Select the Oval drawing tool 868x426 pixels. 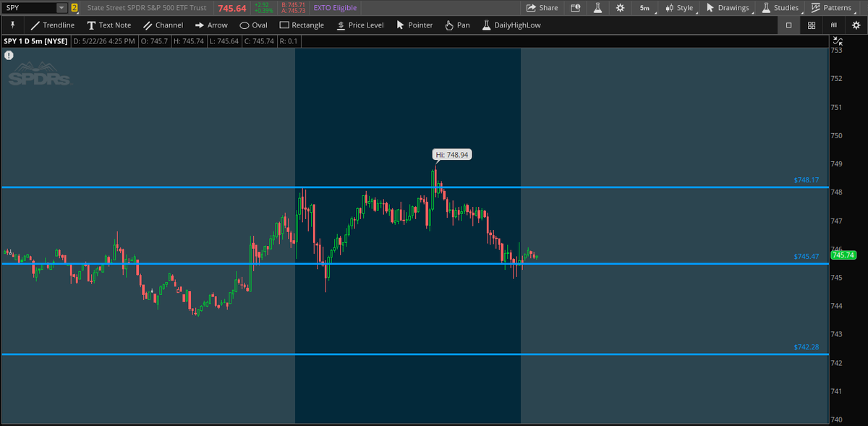[253, 25]
